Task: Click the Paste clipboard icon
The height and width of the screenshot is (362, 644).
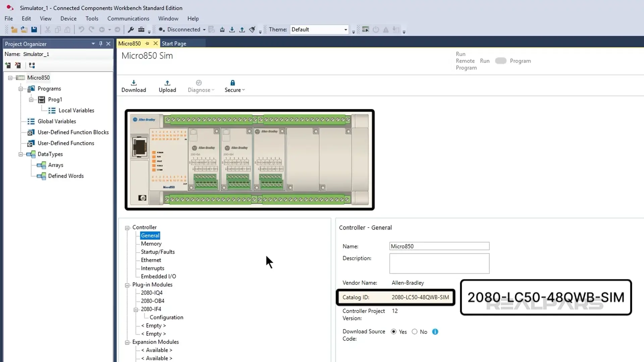Action: click(x=67, y=29)
